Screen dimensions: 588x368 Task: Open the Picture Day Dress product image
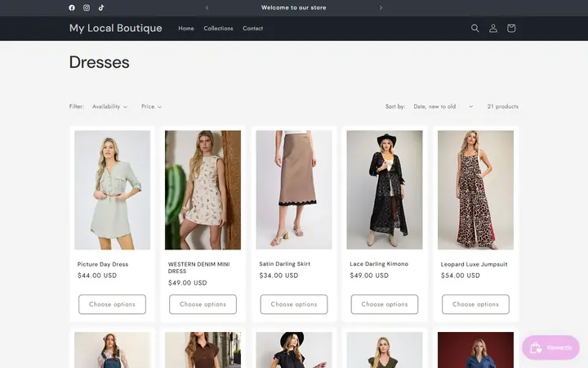[112, 190]
